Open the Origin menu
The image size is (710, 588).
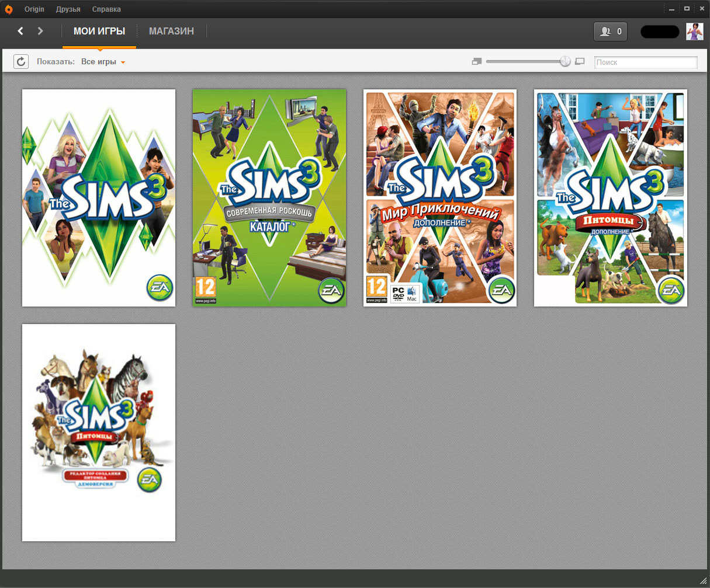pyautogui.click(x=34, y=9)
